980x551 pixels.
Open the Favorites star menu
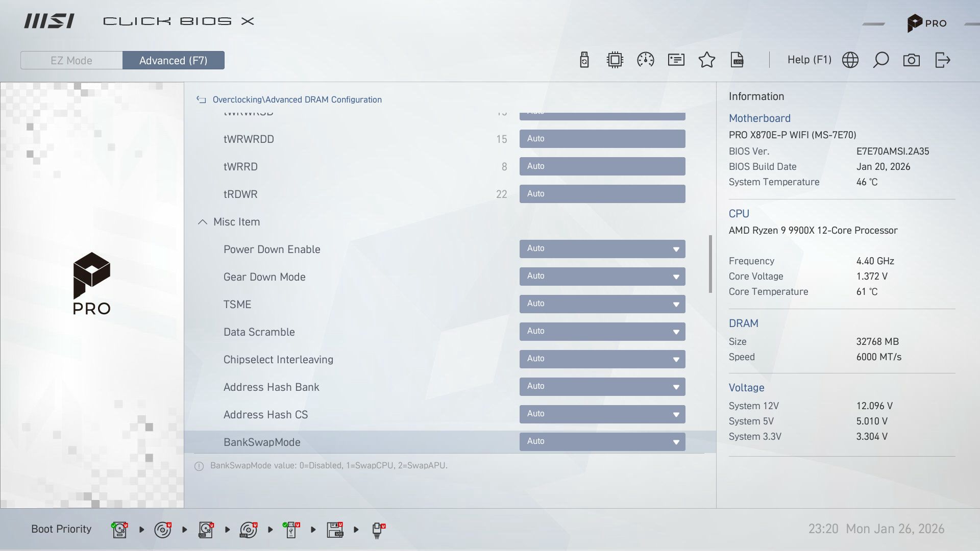pyautogui.click(x=707, y=60)
